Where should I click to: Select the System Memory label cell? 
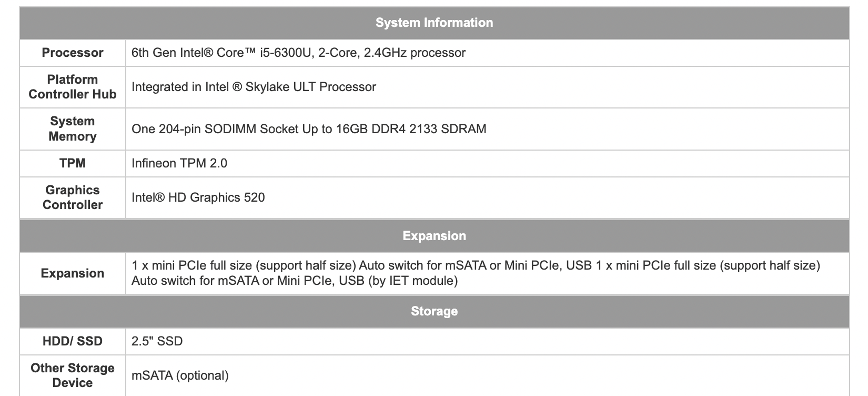[x=73, y=129]
